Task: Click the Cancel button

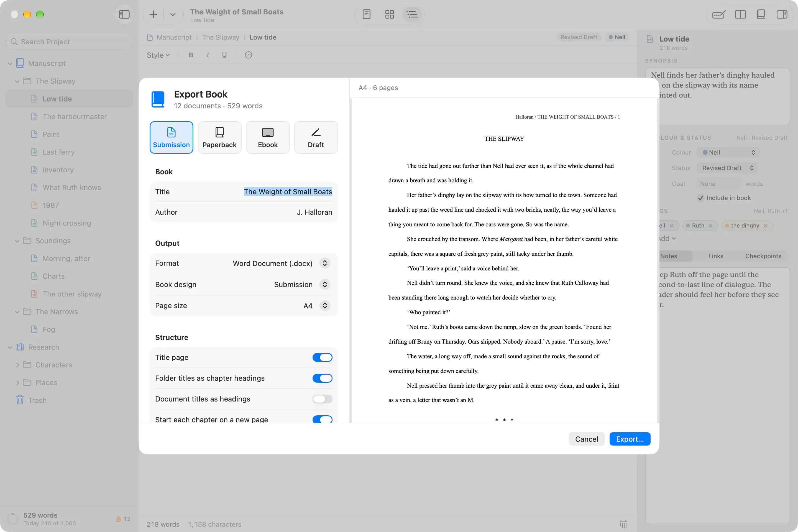Action: (587, 439)
